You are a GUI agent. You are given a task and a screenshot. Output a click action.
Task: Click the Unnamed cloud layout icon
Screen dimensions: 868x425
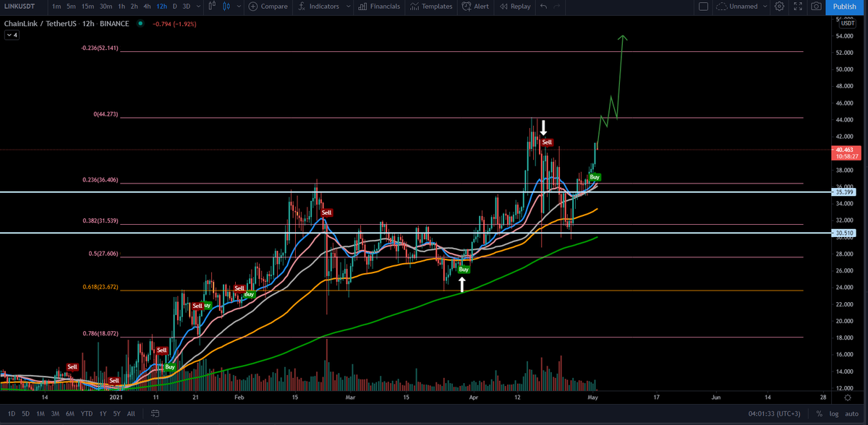722,7
